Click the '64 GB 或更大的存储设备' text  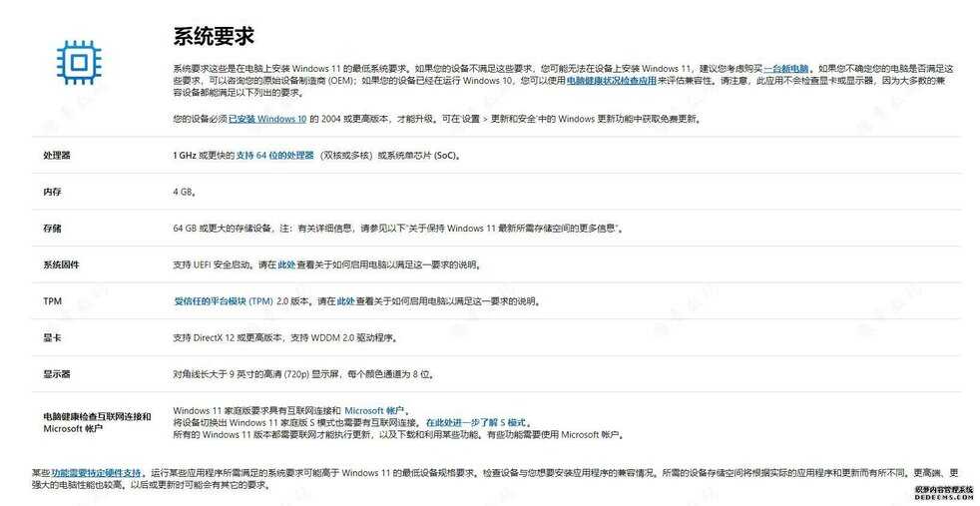(x=223, y=229)
